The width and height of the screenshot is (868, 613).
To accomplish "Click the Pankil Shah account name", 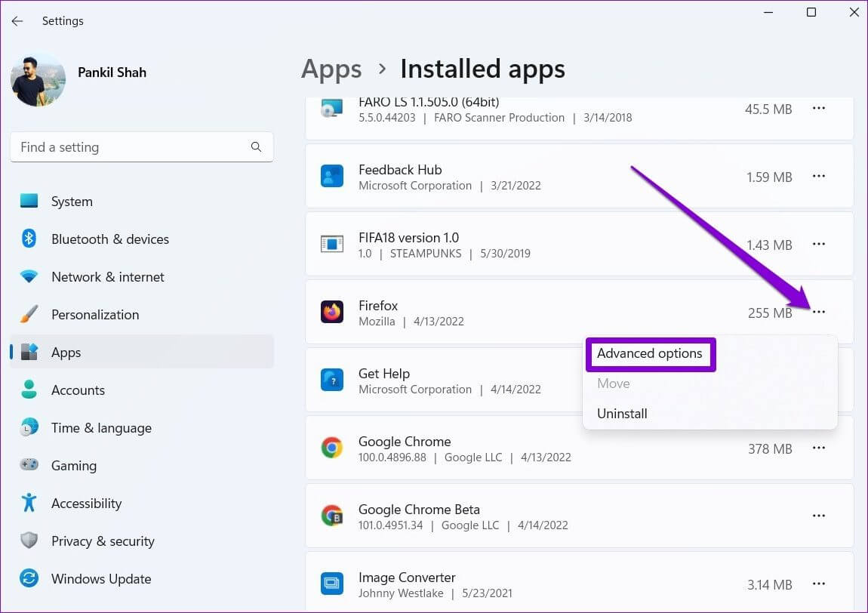I will coord(112,72).
